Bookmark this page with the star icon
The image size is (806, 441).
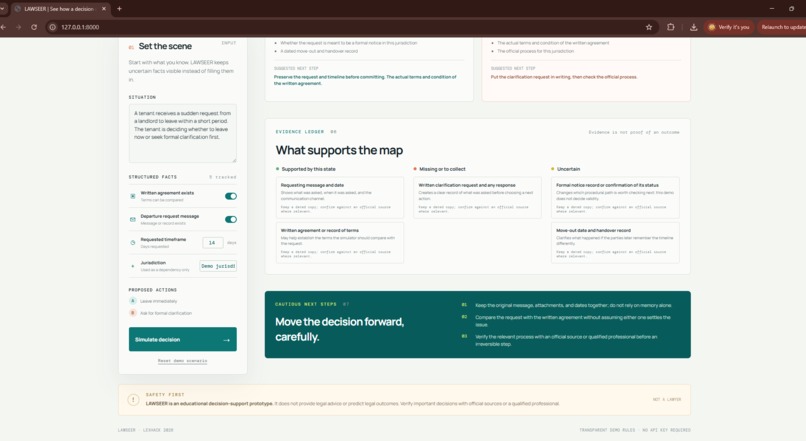click(649, 27)
